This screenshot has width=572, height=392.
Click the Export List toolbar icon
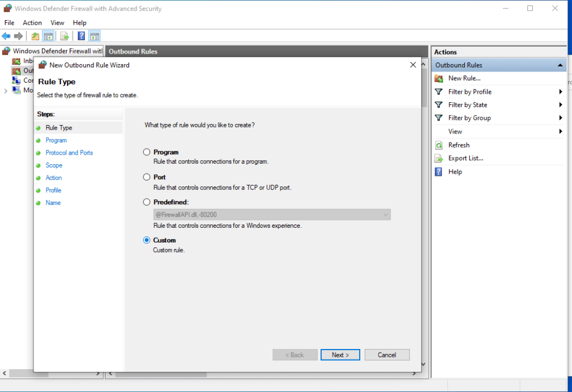(x=65, y=36)
